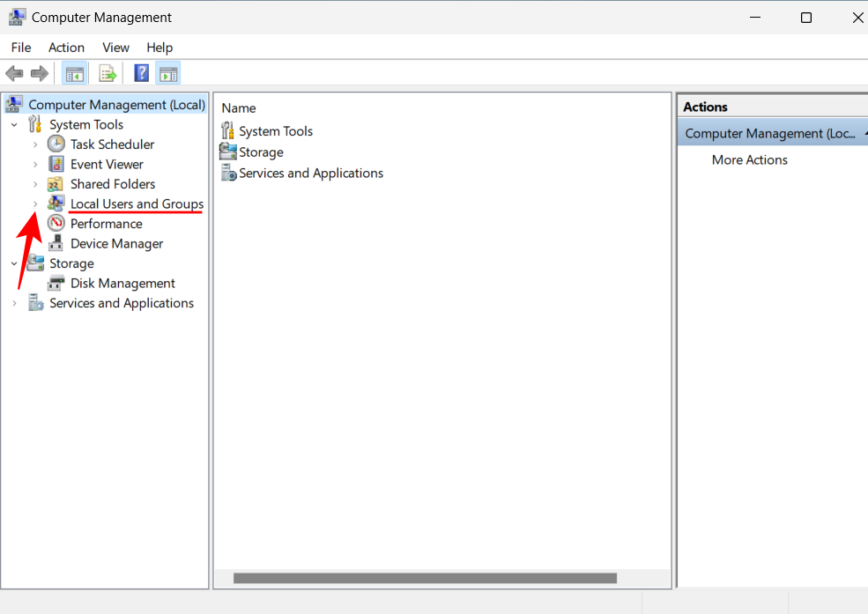Expand Services and Applications in the tree
This screenshot has height=614, width=868.
14,302
